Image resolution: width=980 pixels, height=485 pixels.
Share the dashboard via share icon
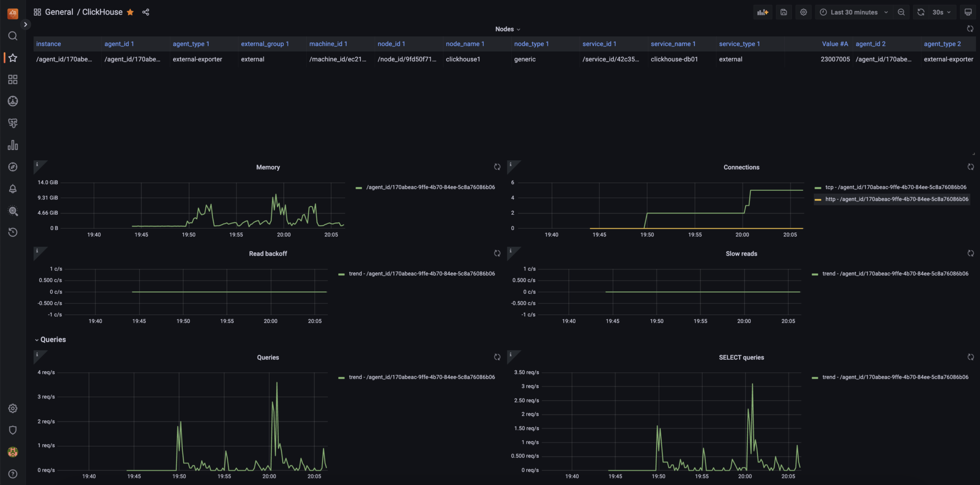(x=146, y=12)
